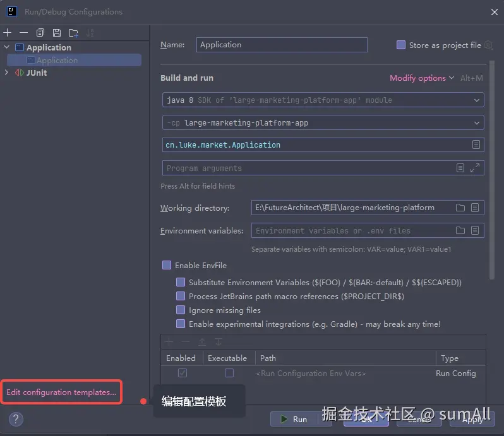Click the Cancel button

click(x=419, y=420)
